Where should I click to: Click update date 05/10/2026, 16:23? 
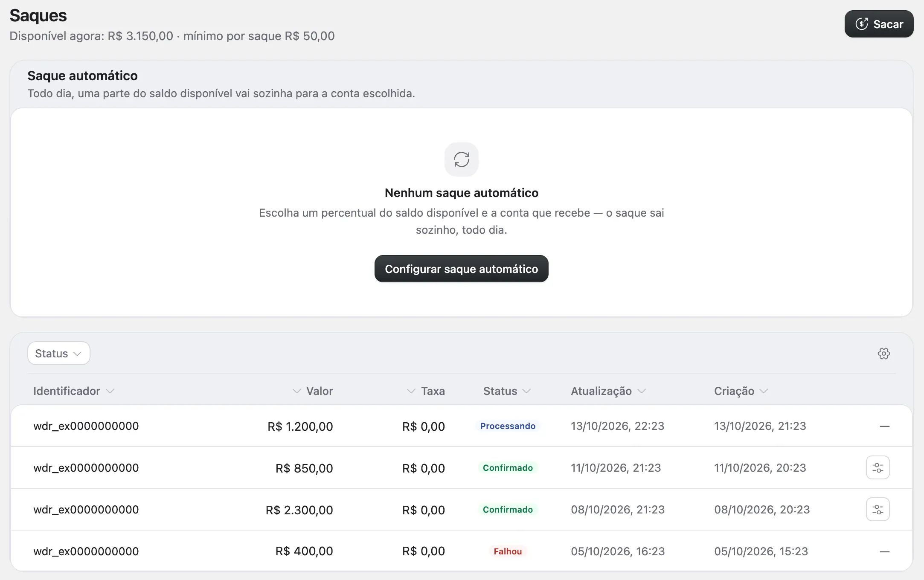pos(618,551)
